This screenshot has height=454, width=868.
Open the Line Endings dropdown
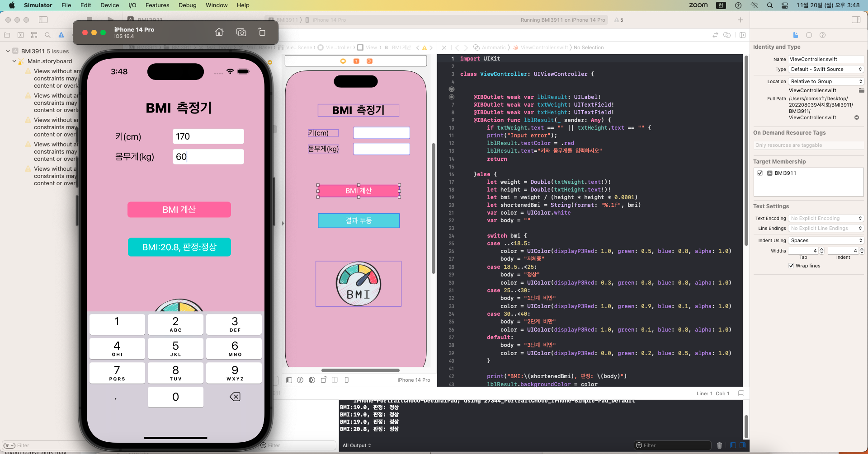pyautogui.click(x=826, y=228)
